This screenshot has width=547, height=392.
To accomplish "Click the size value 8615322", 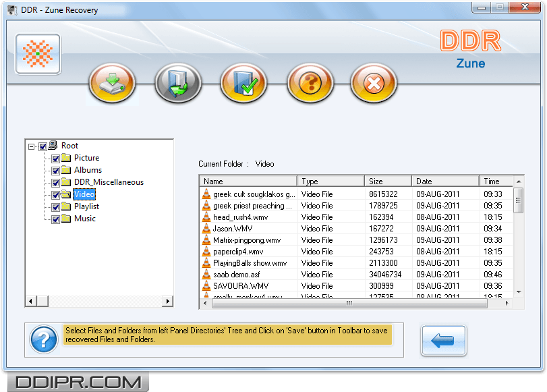I will 383,194.
